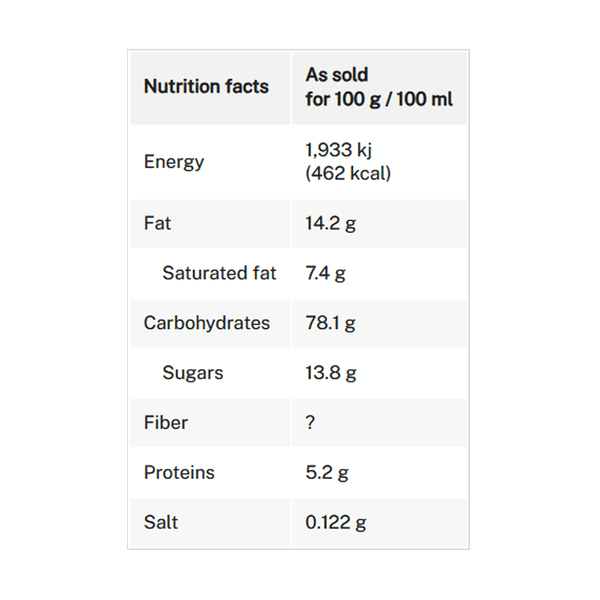
Task: Select the 14.2 g fat value
Action: [x=330, y=223]
